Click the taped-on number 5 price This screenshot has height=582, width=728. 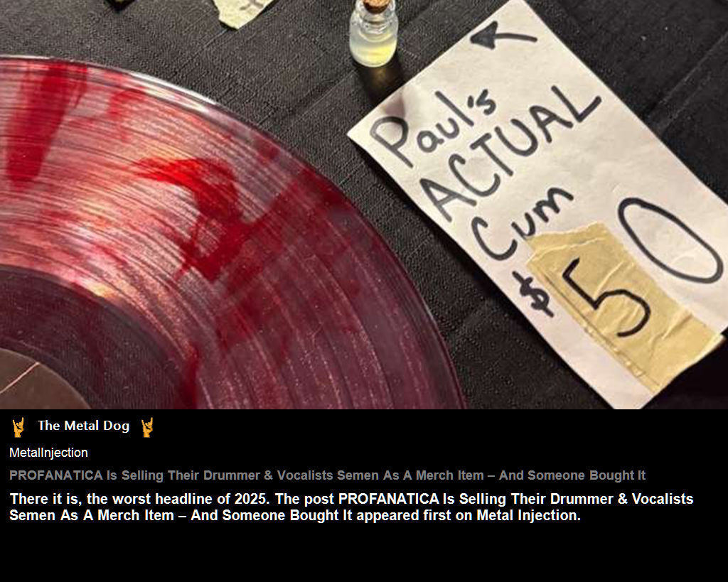click(x=606, y=297)
